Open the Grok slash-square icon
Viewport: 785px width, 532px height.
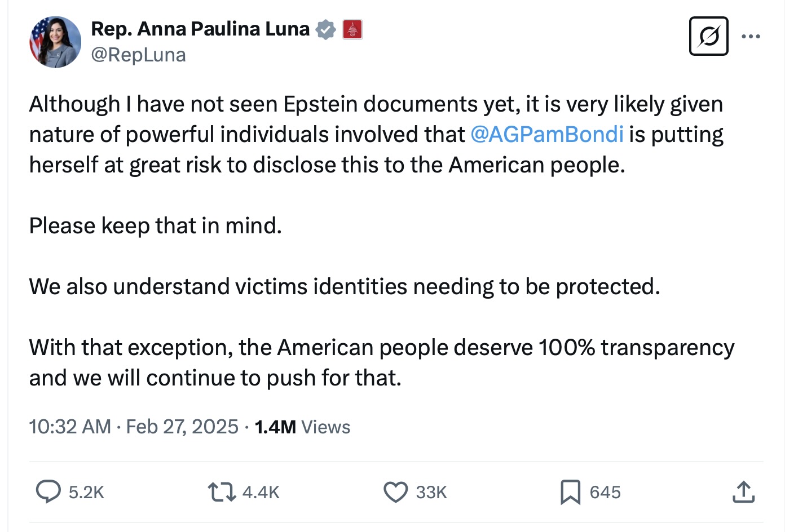[x=708, y=37]
